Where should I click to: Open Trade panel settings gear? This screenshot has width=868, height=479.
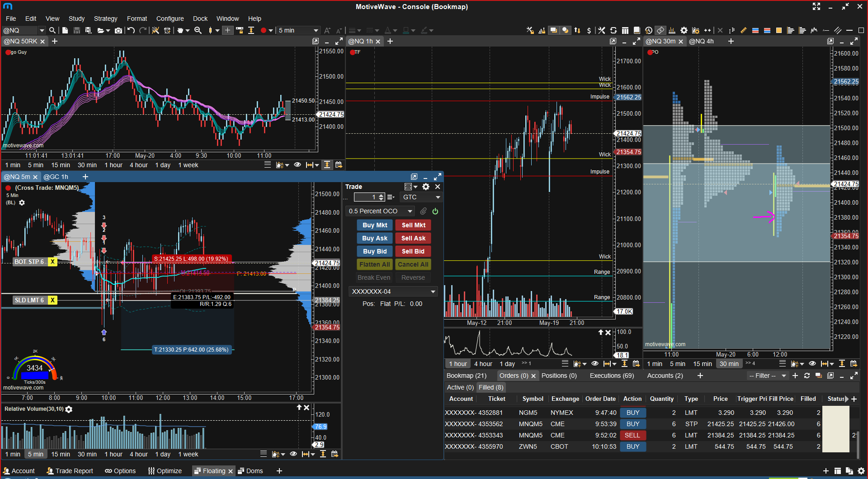pyautogui.click(x=426, y=187)
